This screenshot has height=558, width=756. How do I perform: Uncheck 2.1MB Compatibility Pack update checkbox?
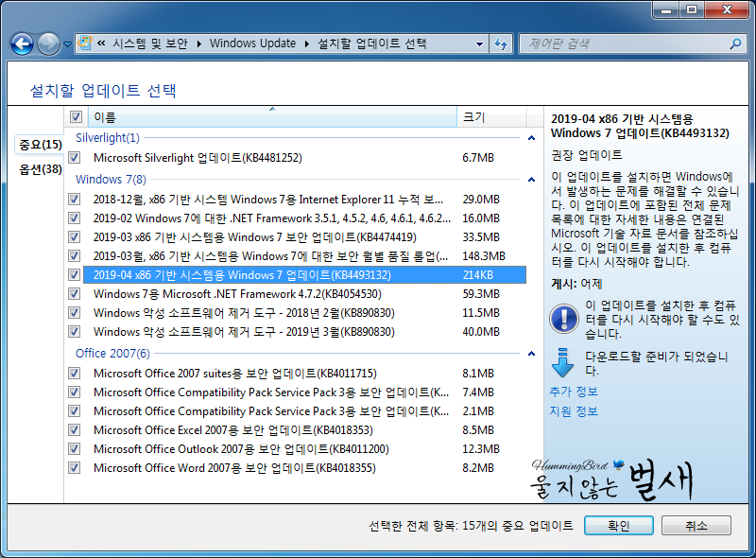[75, 410]
